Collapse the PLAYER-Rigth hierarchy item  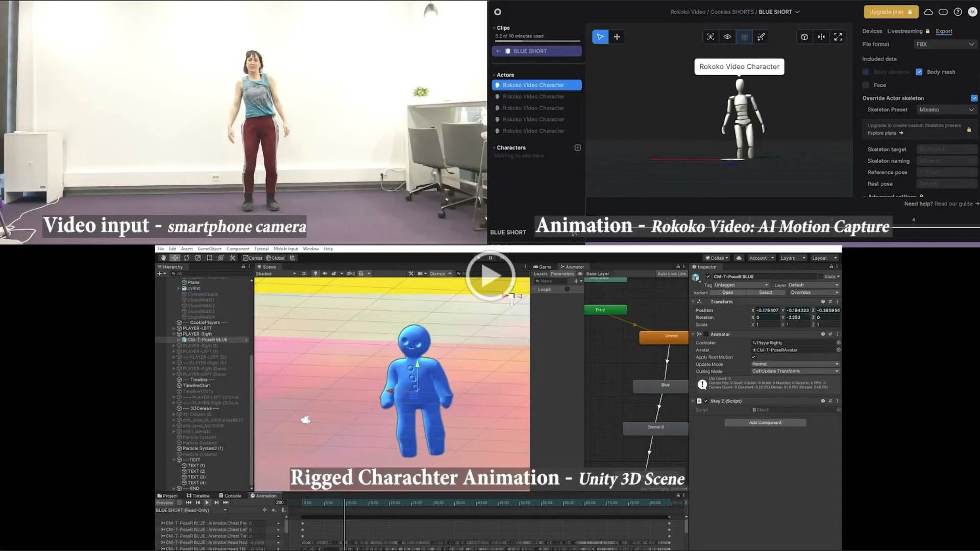(174, 334)
